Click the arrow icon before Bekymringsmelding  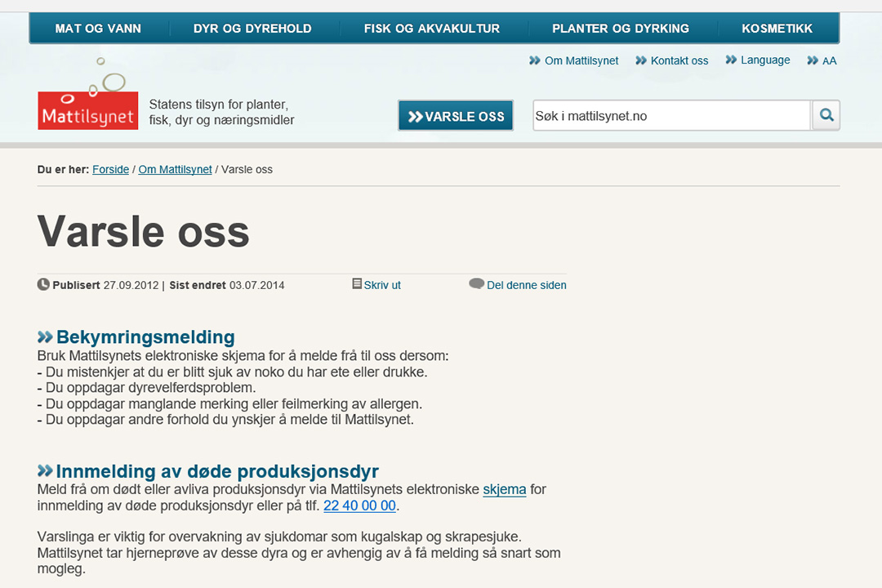click(45, 337)
